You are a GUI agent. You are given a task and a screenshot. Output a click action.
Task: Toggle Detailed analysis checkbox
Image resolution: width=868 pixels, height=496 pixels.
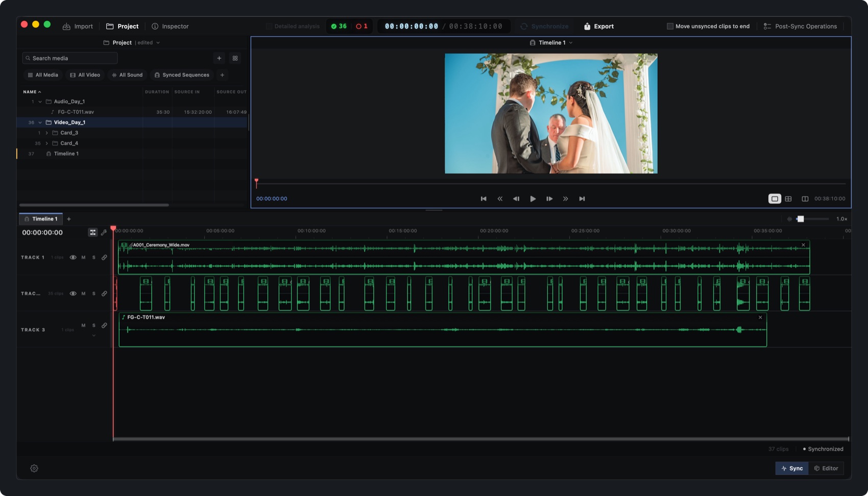click(x=269, y=27)
